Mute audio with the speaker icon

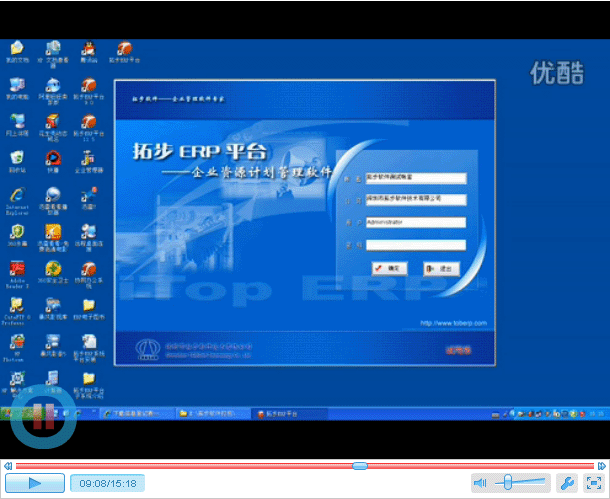pos(480,483)
